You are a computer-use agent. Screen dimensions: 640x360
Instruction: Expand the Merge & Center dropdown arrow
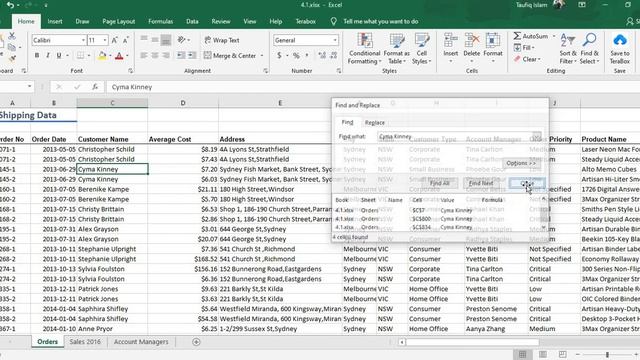tap(262, 56)
